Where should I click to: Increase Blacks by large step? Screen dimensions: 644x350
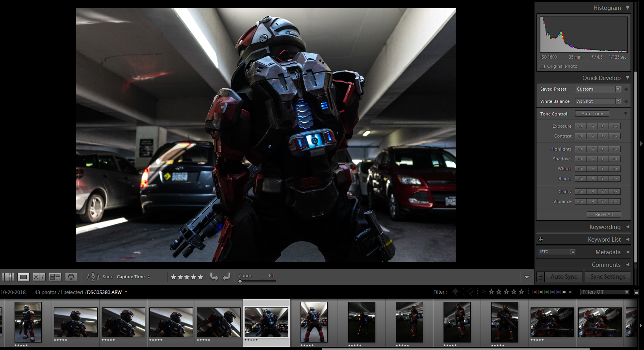point(615,179)
